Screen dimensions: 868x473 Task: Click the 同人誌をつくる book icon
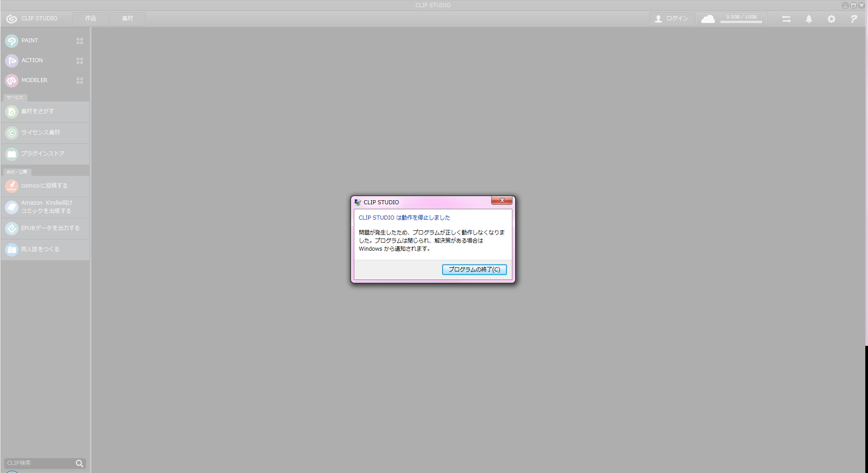(12, 249)
